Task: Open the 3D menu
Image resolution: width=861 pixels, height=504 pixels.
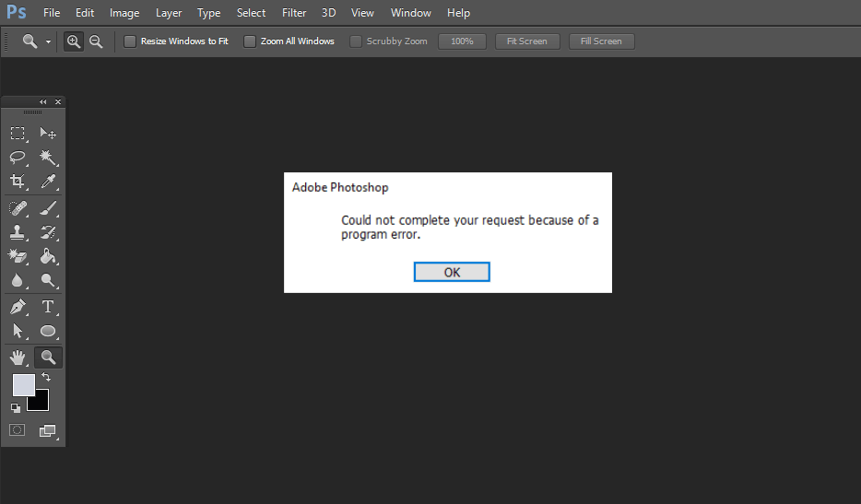Action: [x=328, y=13]
